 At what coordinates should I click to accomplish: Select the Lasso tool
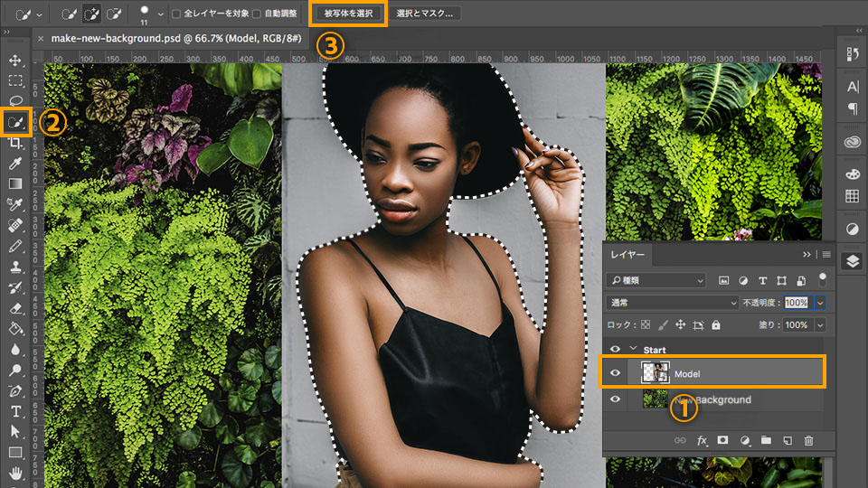pos(15,101)
